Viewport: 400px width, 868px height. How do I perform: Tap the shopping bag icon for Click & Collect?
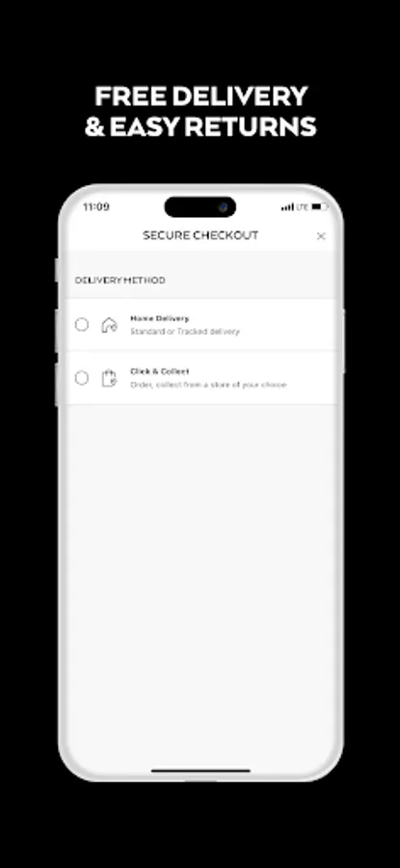coord(109,378)
